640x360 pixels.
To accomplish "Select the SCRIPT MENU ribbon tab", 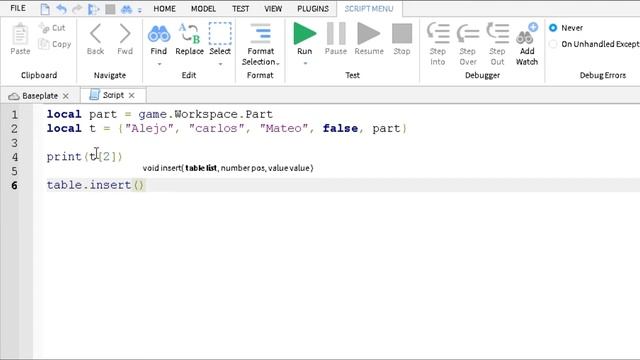I will [x=369, y=9].
